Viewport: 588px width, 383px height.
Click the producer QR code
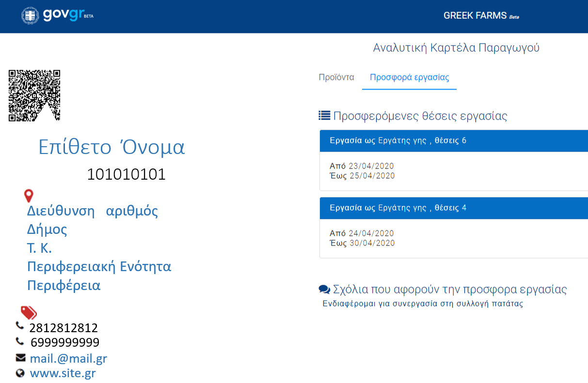pos(34,95)
